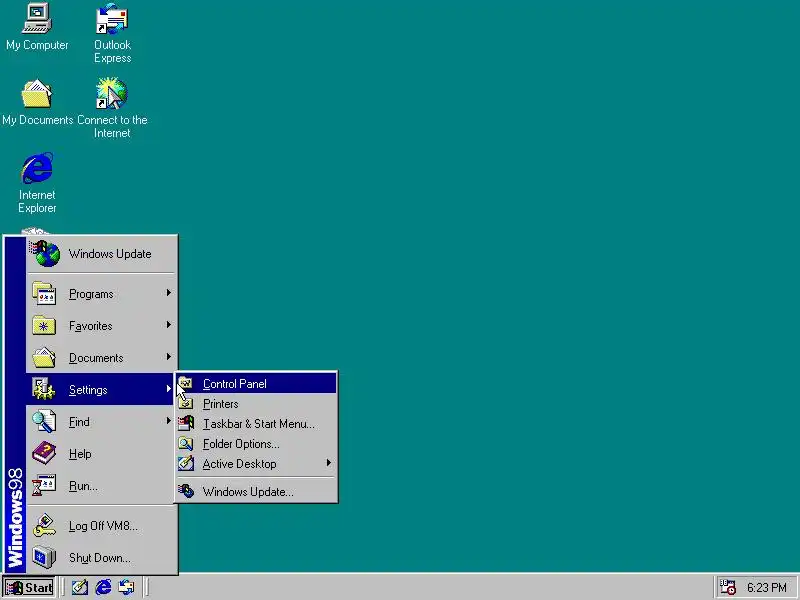Open the Find menu entry
The height and width of the screenshot is (600, 800).
click(x=102, y=422)
